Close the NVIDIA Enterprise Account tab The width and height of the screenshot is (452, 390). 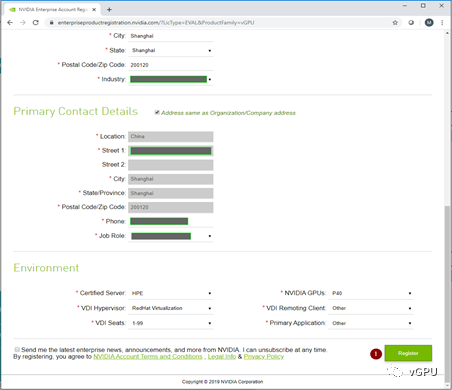point(94,10)
